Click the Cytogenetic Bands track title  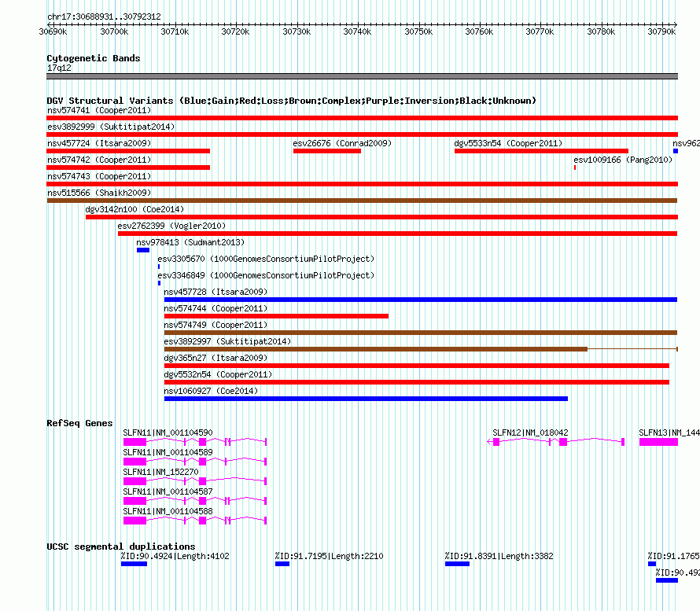pos(94,58)
